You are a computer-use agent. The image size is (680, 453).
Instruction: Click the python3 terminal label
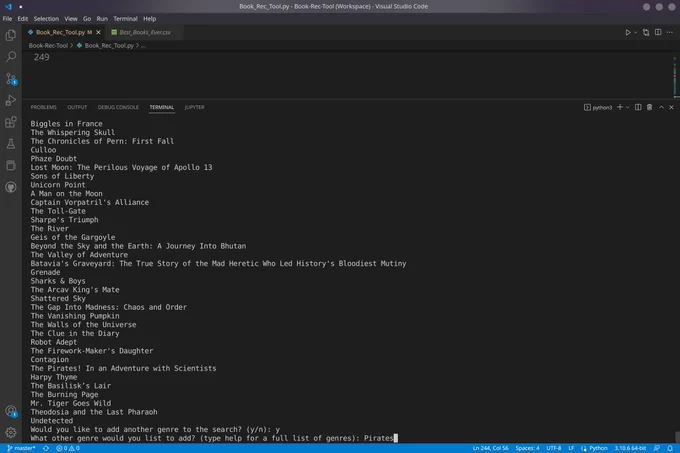tap(598, 108)
